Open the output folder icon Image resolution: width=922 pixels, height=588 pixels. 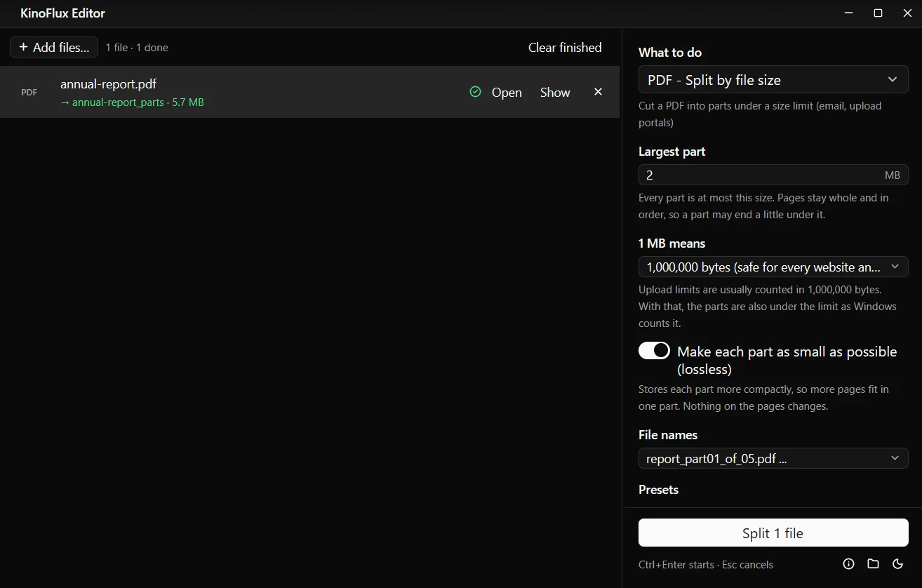click(873, 564)
